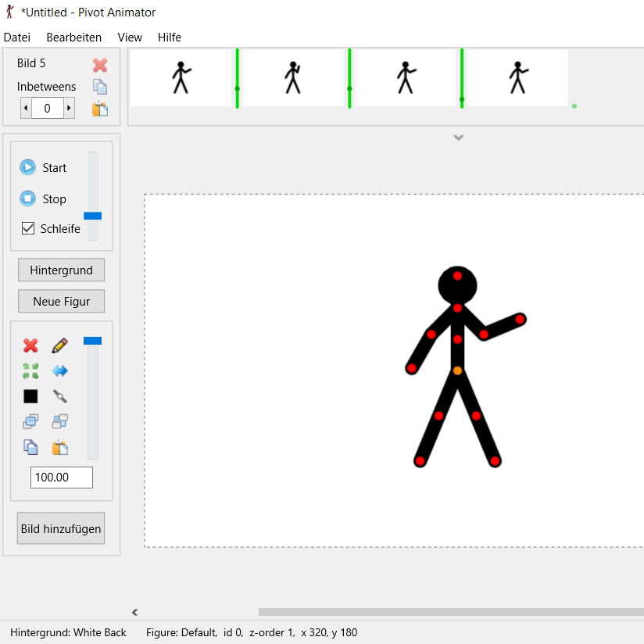Open the black figure color swatch
This screenshot has width=644, height=644.
[30, 396]
